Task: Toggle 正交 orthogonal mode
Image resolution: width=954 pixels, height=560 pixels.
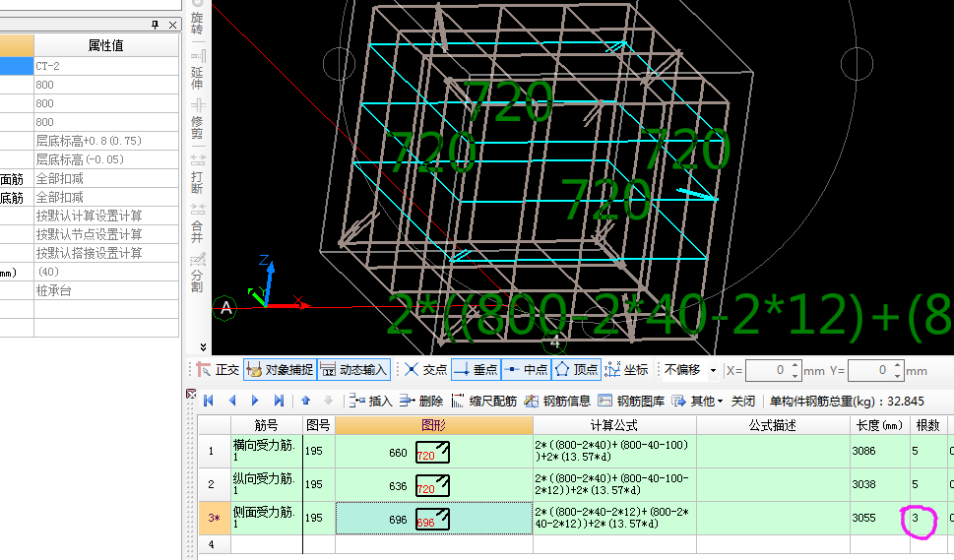Action: point(218,370)
